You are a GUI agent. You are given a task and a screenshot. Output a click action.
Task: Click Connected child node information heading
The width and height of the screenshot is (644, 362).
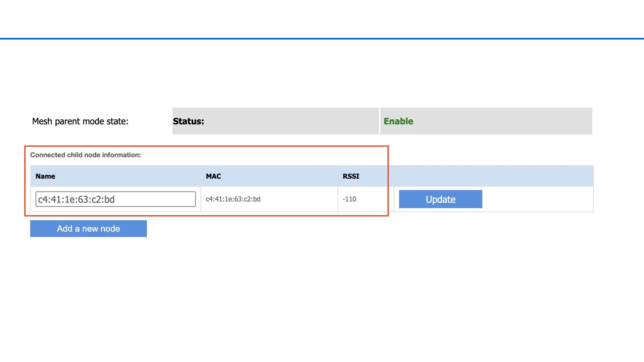click(85, 155)
